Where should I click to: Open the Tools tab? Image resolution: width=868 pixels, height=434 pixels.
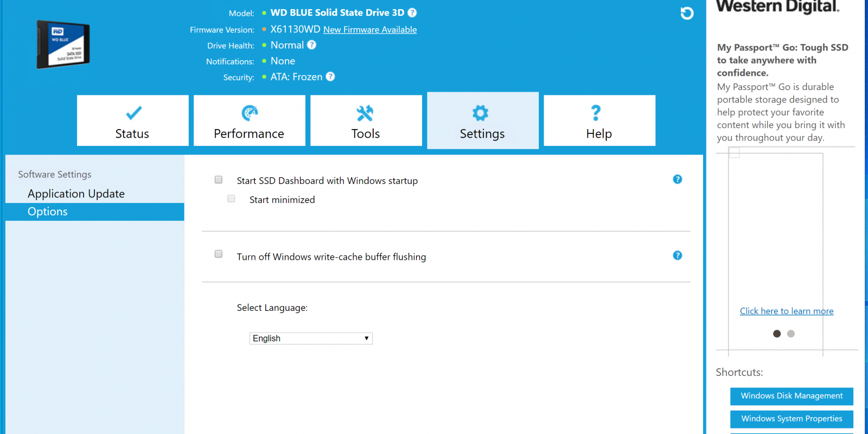[366, 120]
